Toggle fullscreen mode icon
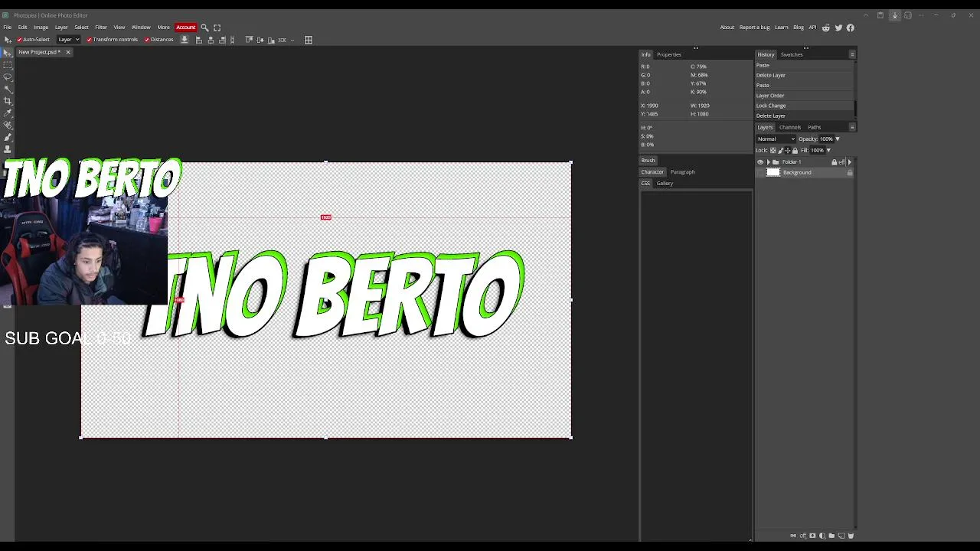Viewport: 980px width, 551px height. click(217, 28)
